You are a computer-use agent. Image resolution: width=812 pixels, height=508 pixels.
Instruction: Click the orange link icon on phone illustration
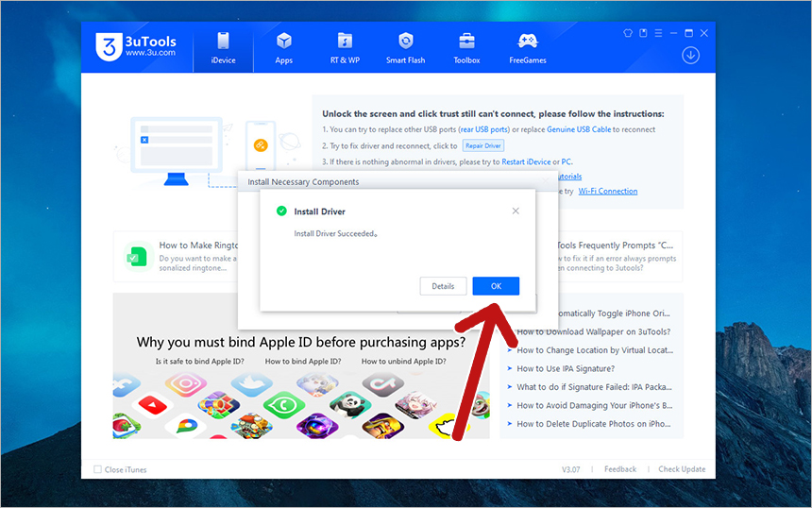[261, 145]
